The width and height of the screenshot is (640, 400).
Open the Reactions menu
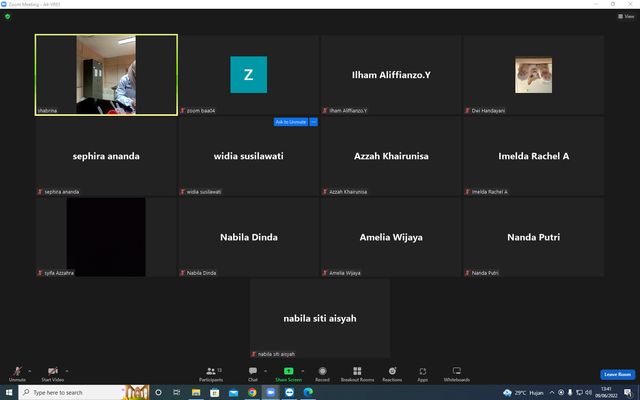pos(392,374)
